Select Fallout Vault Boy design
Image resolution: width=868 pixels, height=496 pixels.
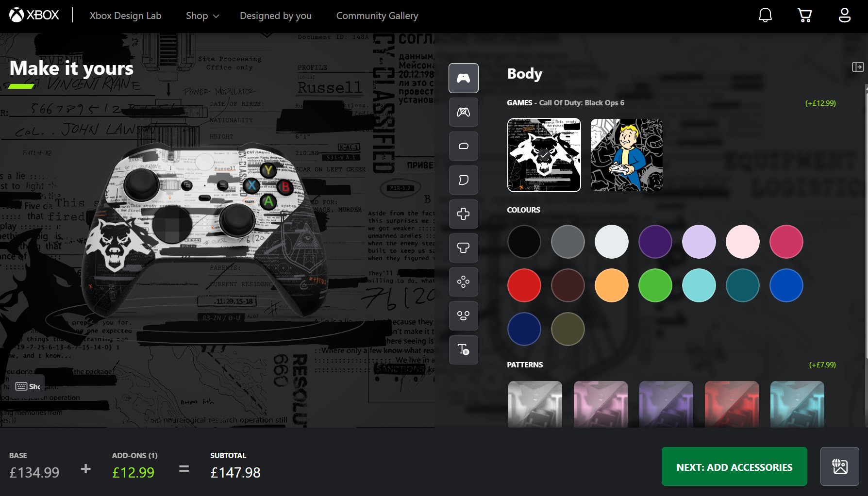(627, 155)
